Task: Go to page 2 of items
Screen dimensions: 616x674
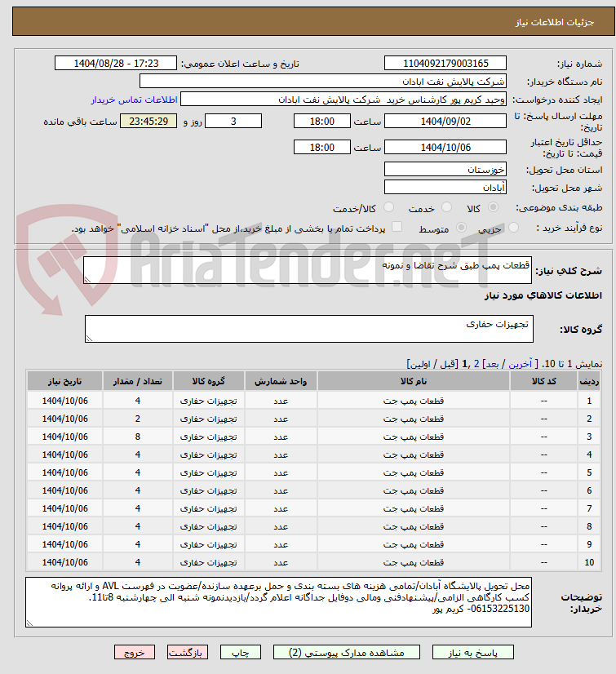Action: (476, 364)
